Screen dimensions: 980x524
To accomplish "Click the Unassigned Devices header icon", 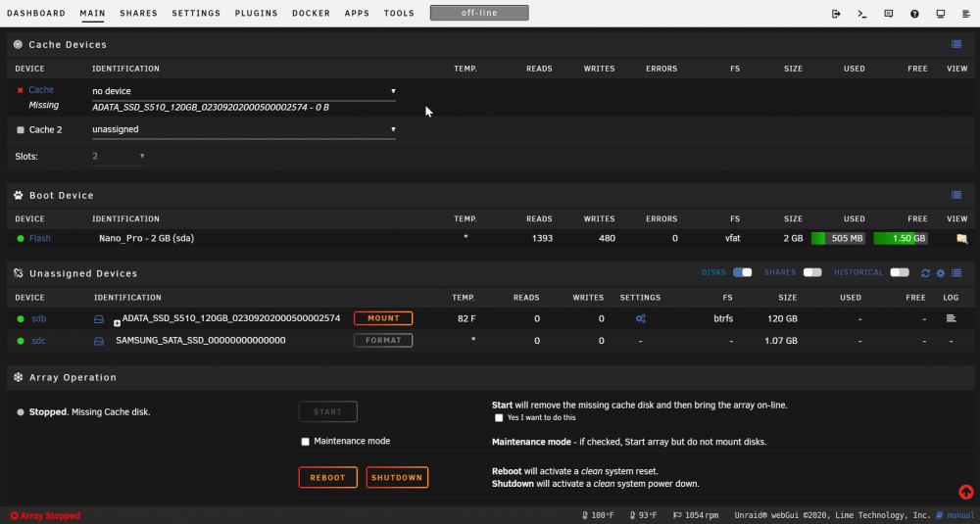I will coord(18,273).
